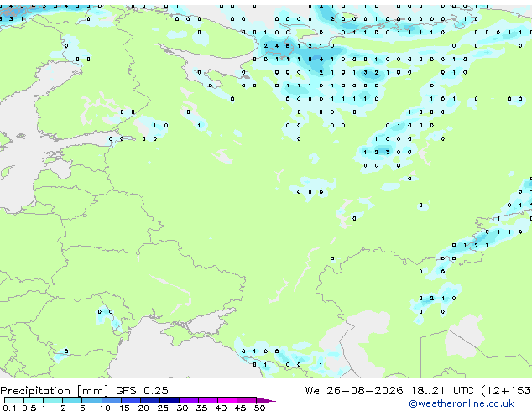Screen dimensions: 532x411
Task: Pick the 35–40 mm violet legend swatch
Action: click(x=208, y=400)
